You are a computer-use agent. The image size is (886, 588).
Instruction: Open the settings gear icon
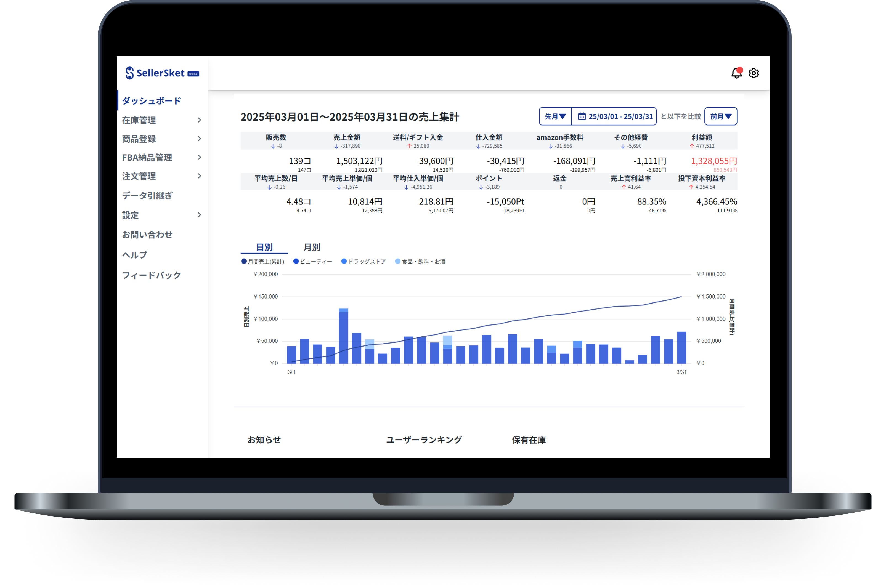tap(754, 73)
